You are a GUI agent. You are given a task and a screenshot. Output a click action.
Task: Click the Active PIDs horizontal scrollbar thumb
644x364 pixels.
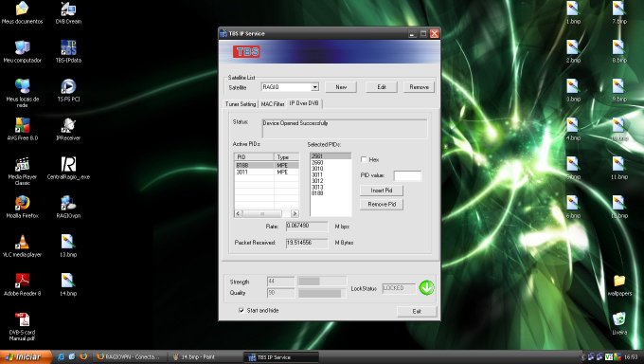point(262,213)
